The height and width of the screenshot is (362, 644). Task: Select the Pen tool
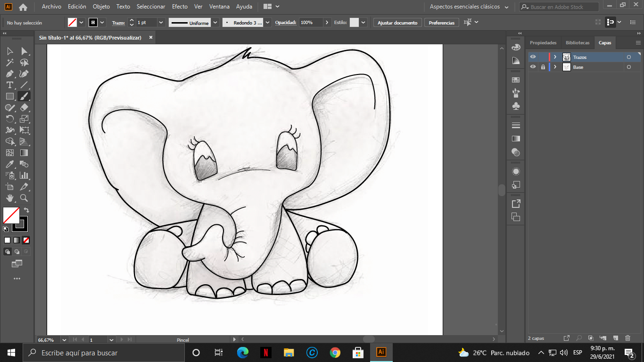click(x=9, y=74)
